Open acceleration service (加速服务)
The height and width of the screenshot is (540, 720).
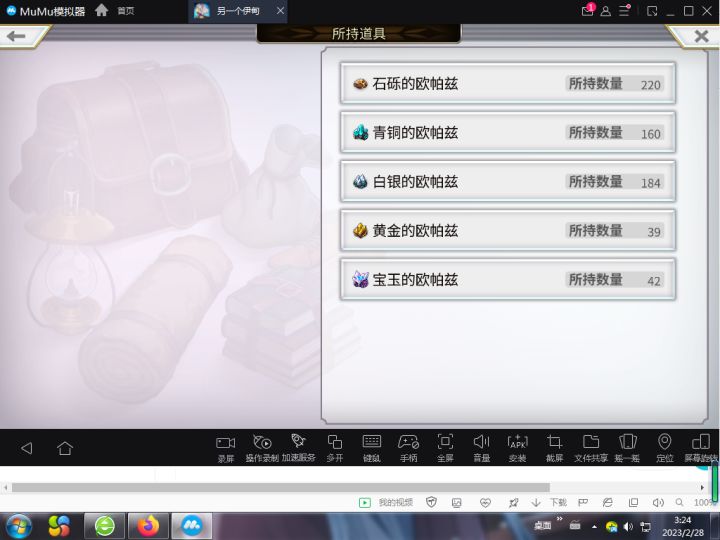coord(298,448)
